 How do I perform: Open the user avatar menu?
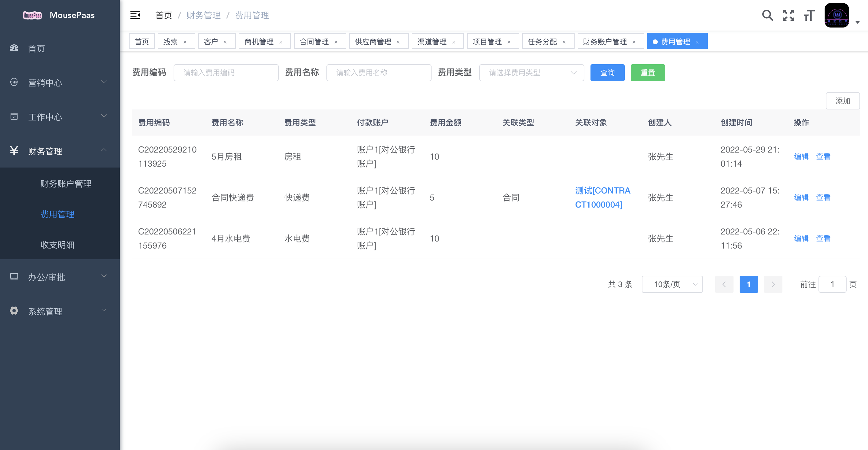click(x=836, y=15)
